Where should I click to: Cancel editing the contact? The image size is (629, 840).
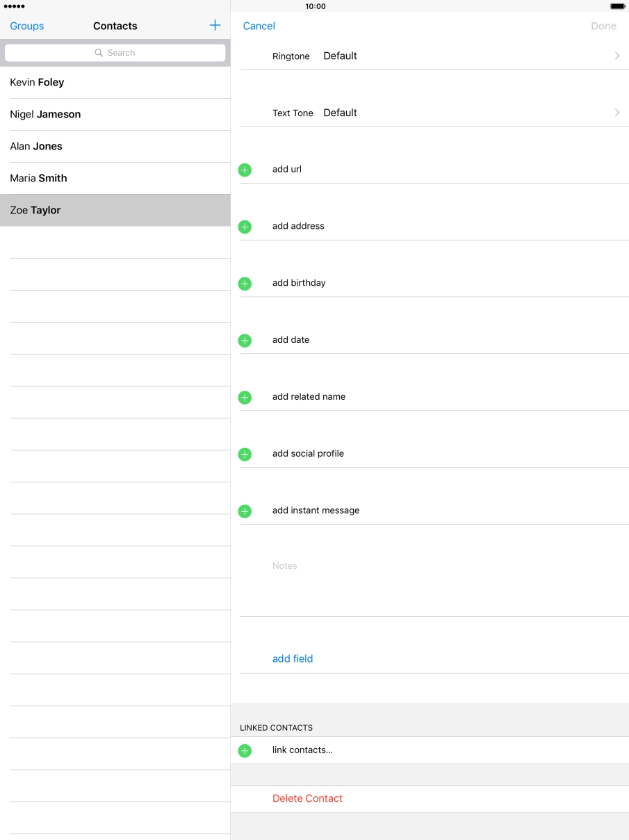point(259,25)
